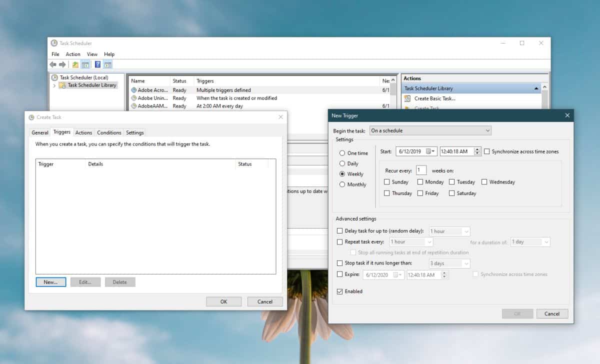This screenshot has height=364, width=600.
Task: Click the clock icon beside Adobe Unin... task
Action: 133,98
